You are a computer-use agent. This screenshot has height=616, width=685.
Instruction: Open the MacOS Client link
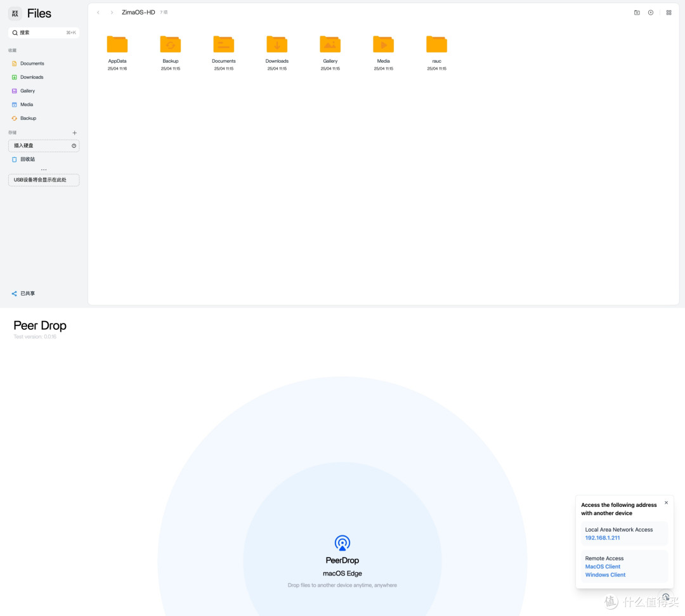pyautogui.click(x=603, y=567)
